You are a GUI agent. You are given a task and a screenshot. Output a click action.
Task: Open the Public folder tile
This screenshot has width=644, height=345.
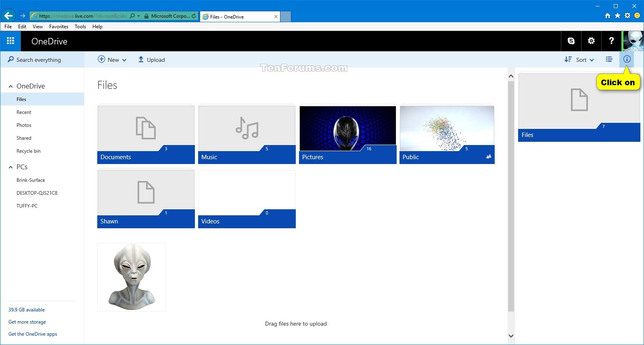447,135
